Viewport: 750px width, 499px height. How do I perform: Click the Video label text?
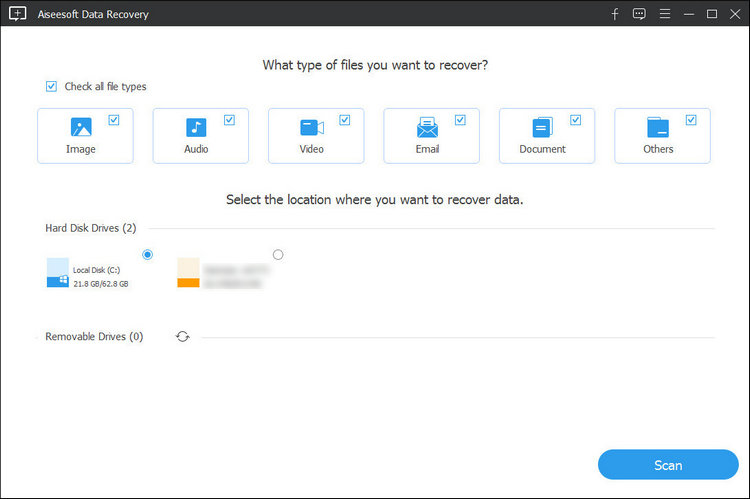(x=312, y=149)
